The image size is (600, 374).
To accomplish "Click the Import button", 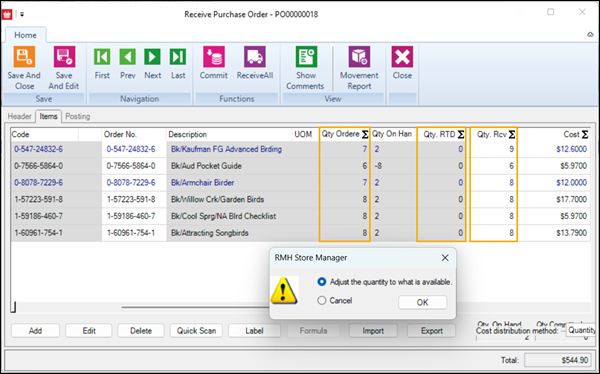I will pos(373,331).
